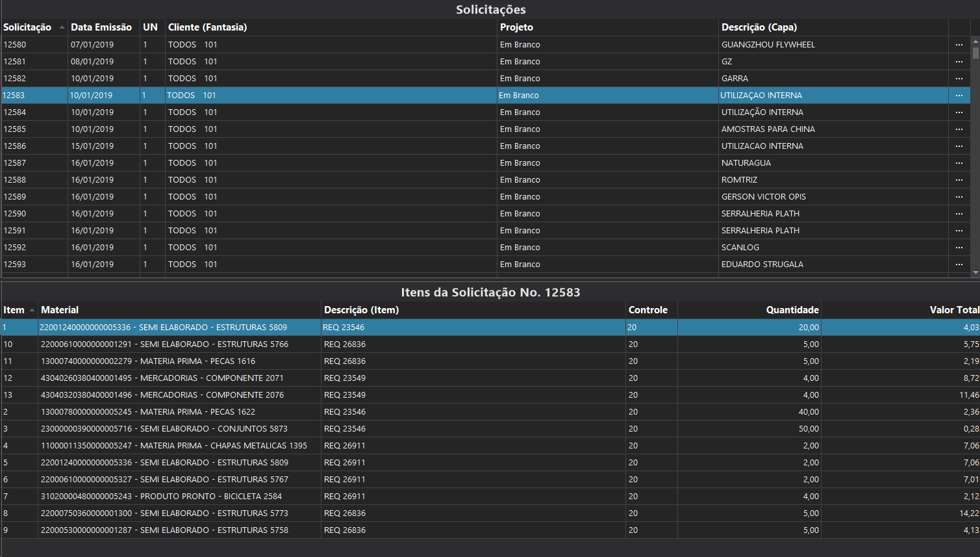This screenshot has height=557, width=980.
Task: Open ellipsis for EDUARDO STRUGALA row
Action: pos(959,265)
